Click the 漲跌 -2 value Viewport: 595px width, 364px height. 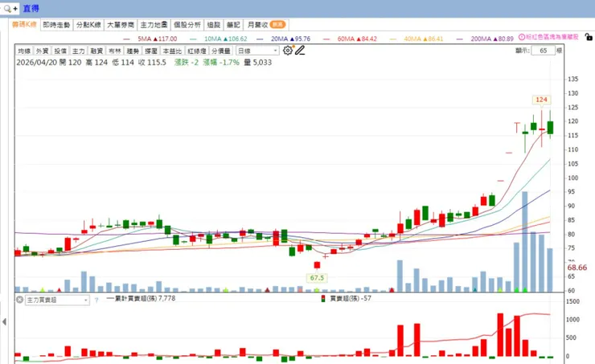[x=187, y=62]
